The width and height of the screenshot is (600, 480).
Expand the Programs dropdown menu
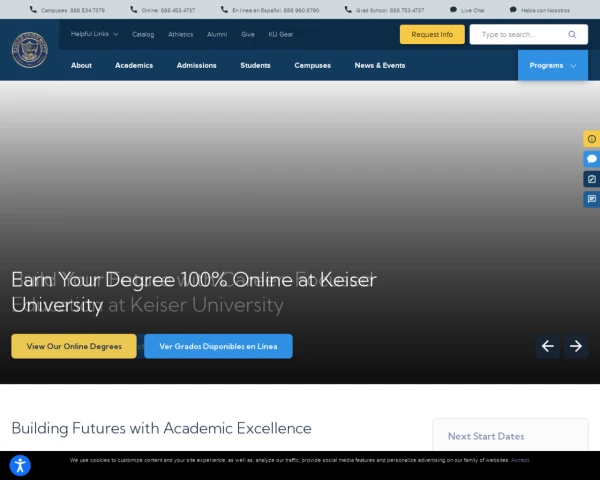tap(553, 65)
